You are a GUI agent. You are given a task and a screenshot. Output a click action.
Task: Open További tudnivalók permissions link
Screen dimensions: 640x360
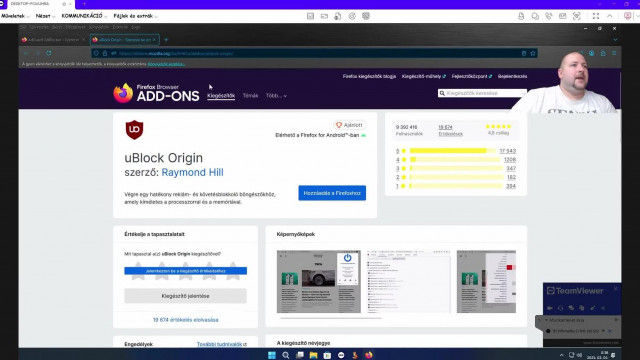tap(222, 344)
